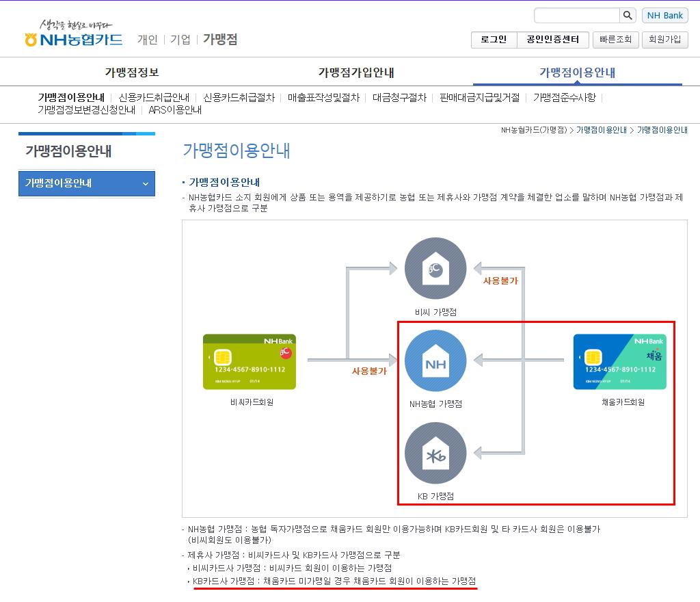Click the KB 가맹점 house icon

click(435, 454)
